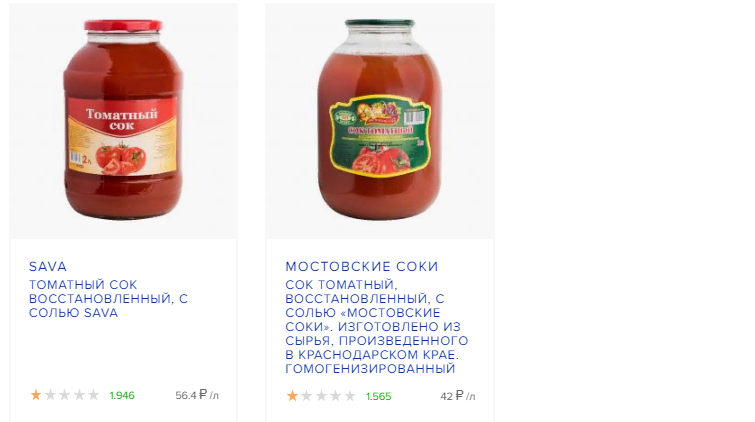Click the 56.4 ₽/л price
Screen dimensions: 755x422
(x=197, y=395)
